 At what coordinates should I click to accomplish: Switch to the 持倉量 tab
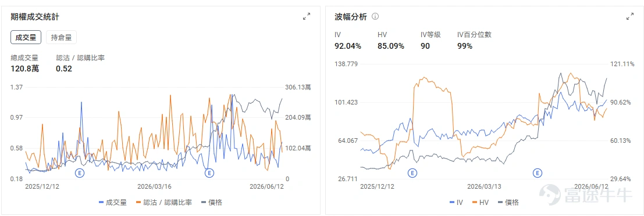[x=61, y=38]
